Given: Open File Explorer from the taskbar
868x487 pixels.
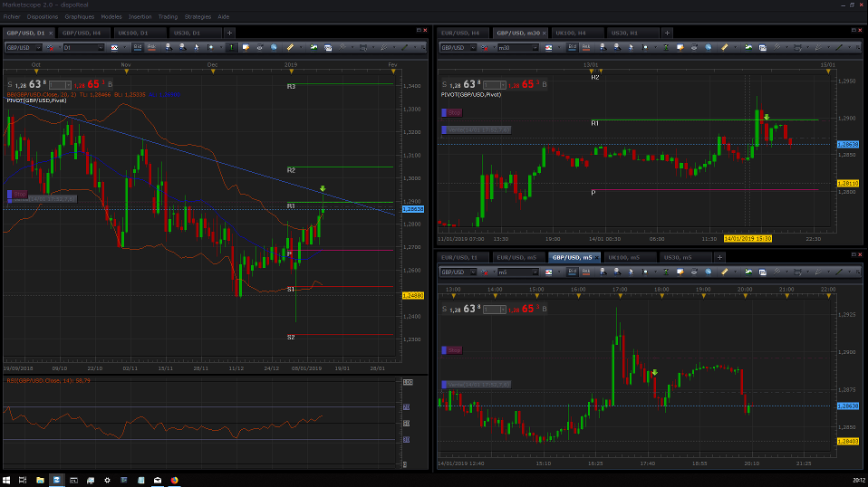Looking at the screenshot, I should [40, 481].
